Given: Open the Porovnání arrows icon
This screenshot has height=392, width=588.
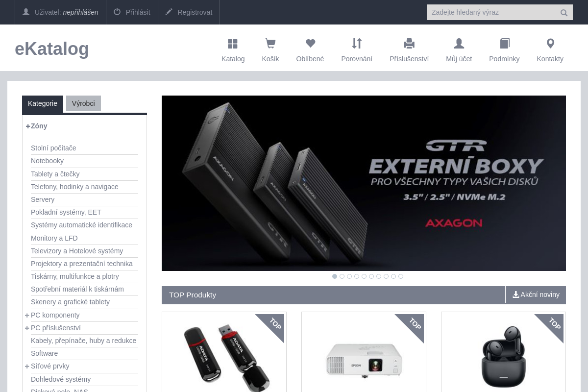Looking at the screenshot, I should (x=357, y=44).
